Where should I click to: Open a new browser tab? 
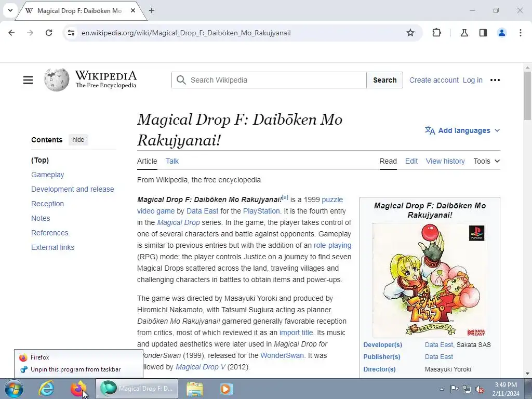coord(152,10)
